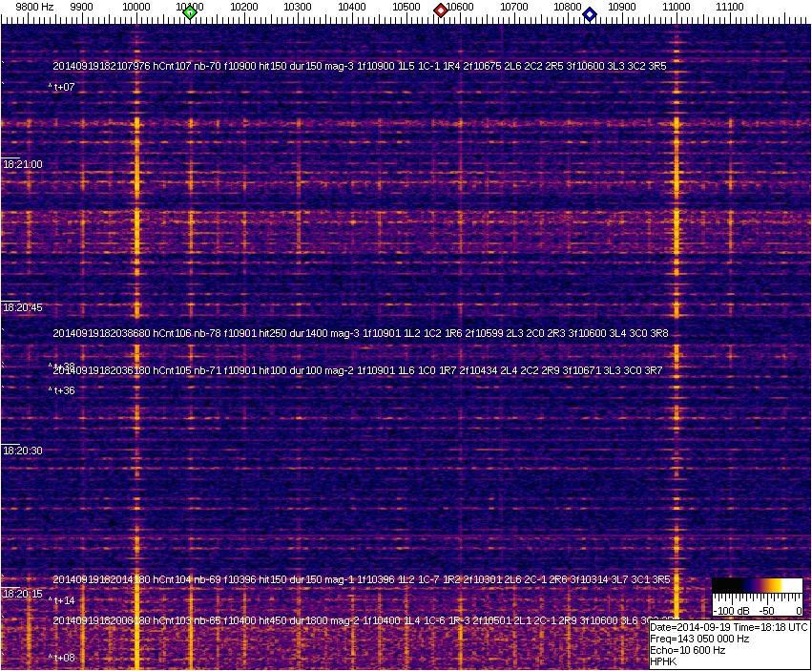Click the 18:21:00 time axis label
Viewport: 812px width, 671px height.
coord(23,164)
